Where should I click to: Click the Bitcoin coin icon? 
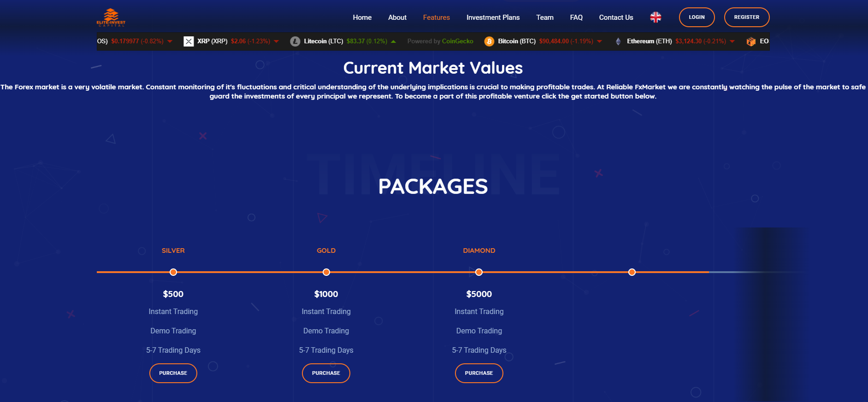(x=489, y=41)
